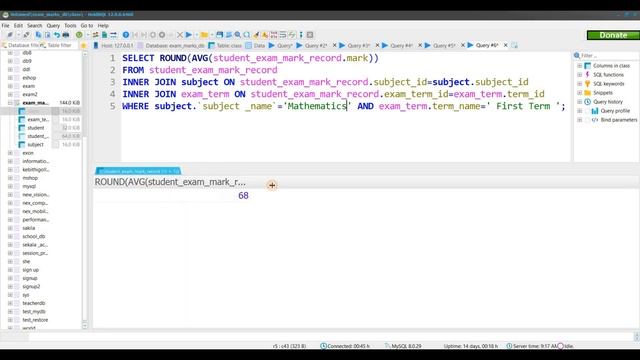Close the Query #5 tab
The height and width of the screenshot is (360, 640).
462,45
